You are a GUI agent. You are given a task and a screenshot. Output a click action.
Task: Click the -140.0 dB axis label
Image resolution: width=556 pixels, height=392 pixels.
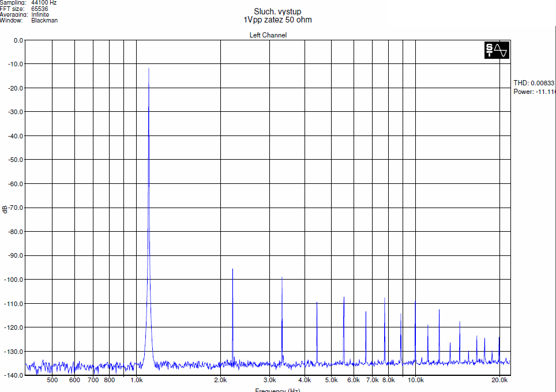coord(14,375)
